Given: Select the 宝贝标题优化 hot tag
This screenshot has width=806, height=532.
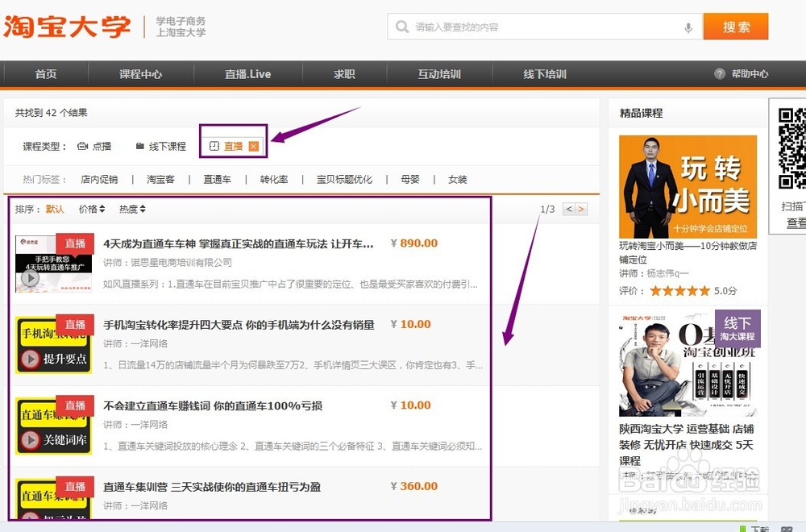Looking at the screenshot, I should point(344,180).
